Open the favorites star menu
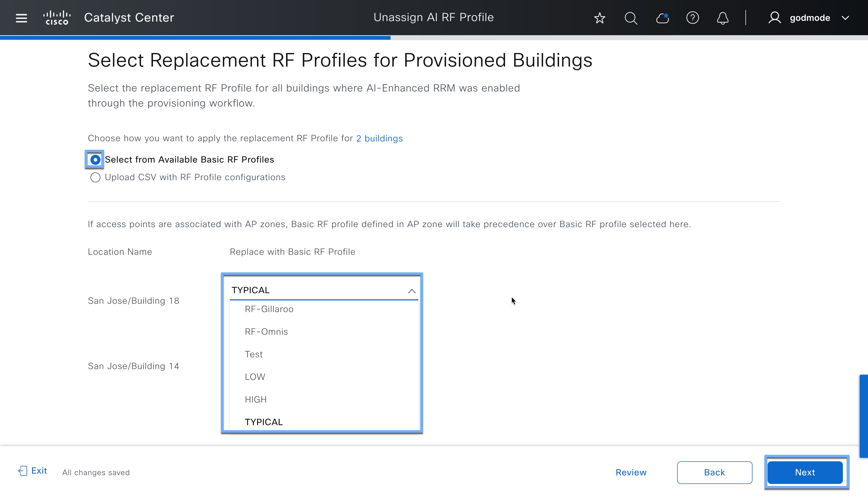The width and height of the screenshot is (868, 499). point(600,18)
